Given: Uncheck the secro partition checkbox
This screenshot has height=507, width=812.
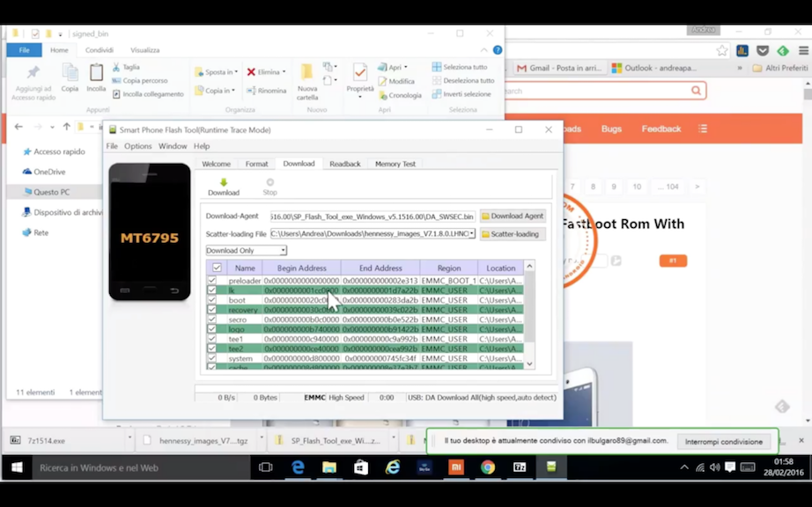Looking at the screenshot, I should click(x=211, y=320).
